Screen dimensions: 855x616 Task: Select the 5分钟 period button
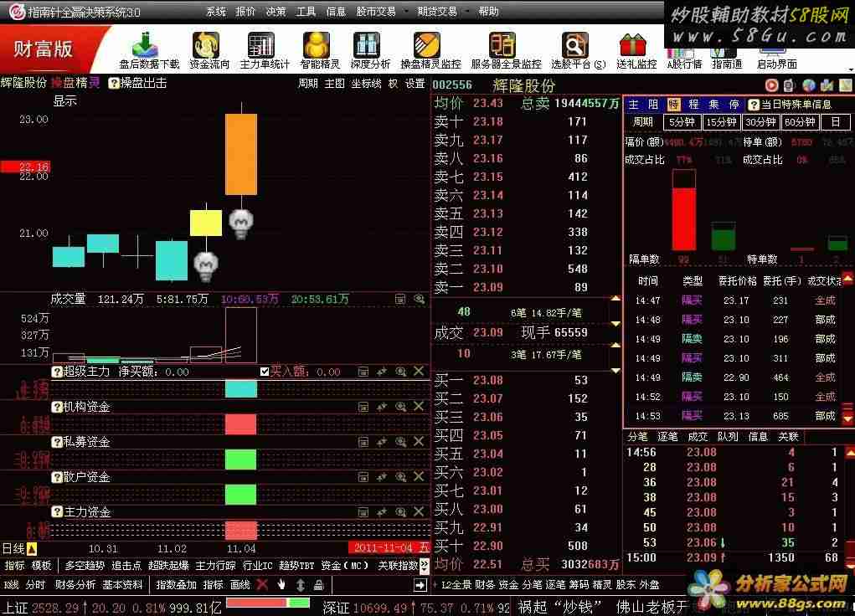682,122
